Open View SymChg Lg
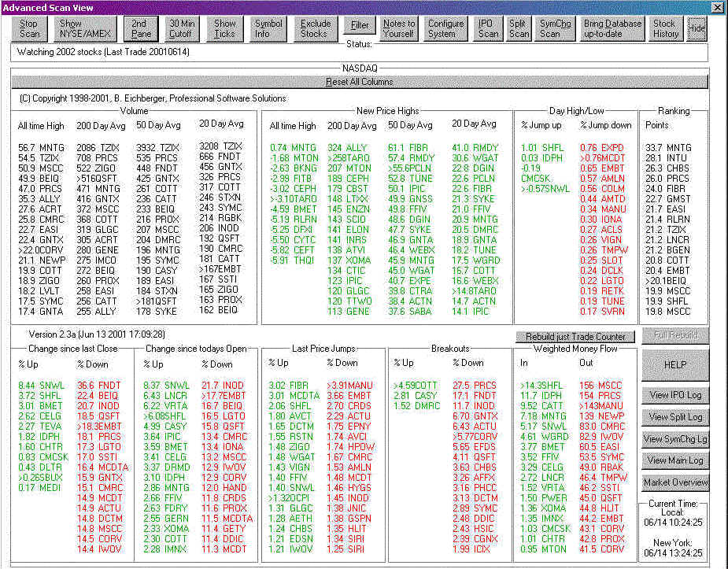Screen dimensions: 728x569 coord(675,438)
